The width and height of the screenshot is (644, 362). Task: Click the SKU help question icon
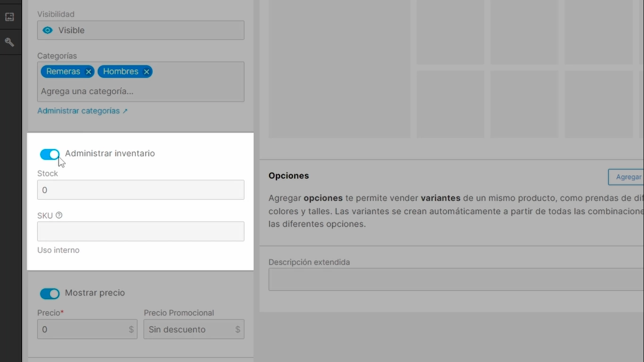[59, 215]
